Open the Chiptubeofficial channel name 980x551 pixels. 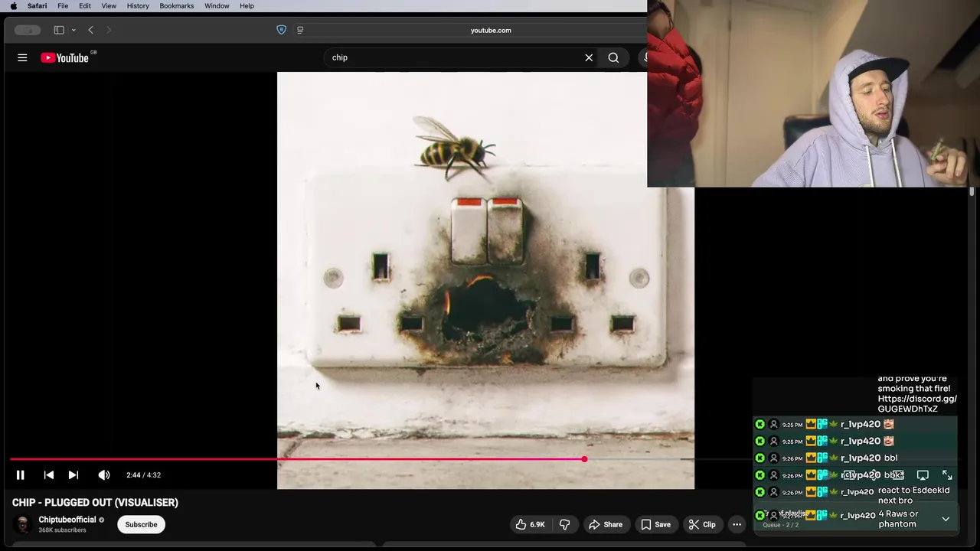pyautogui.click(x=67, y=520)
